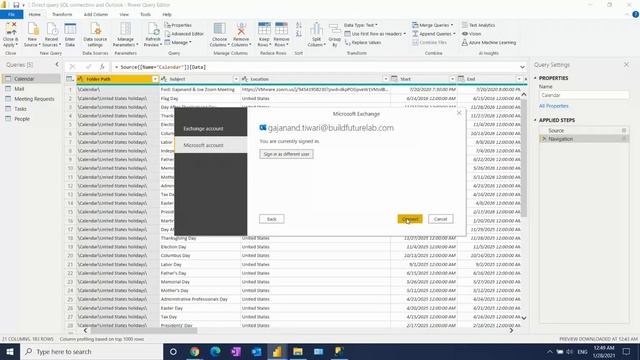
Task: Expand the formula bar
Action: point(522,67)
